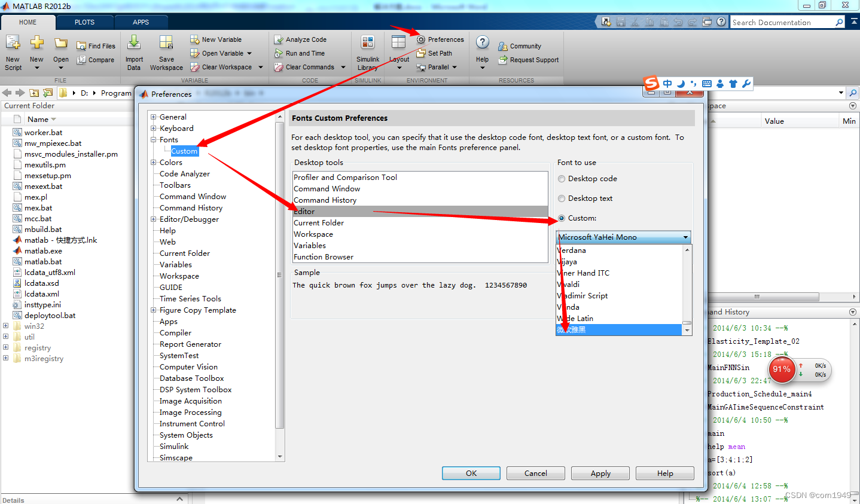Image resolution: width=860 pixels, height=504 pixels.
Task: Click the Find Files icon
Action: 81,46
